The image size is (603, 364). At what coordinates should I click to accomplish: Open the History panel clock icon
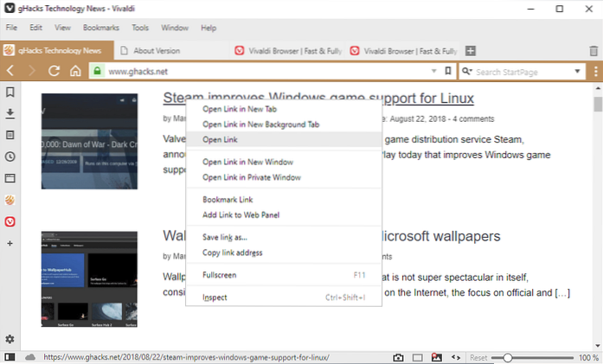click(10, 156)
